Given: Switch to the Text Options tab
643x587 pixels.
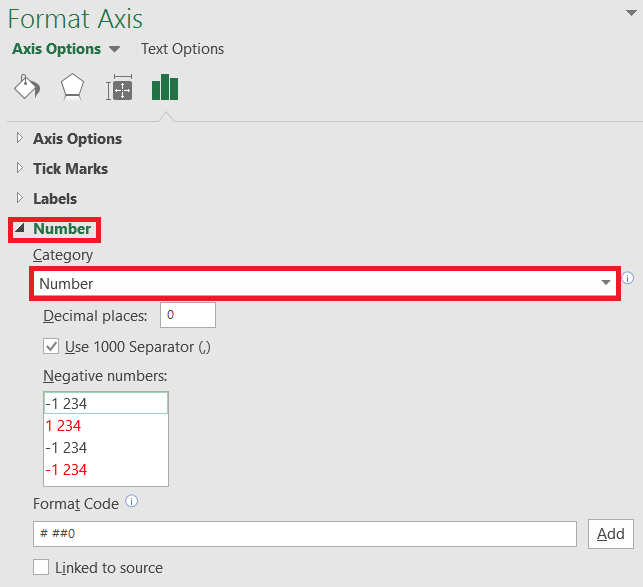Looking at the screenshot, I should [x=182, y=49].
